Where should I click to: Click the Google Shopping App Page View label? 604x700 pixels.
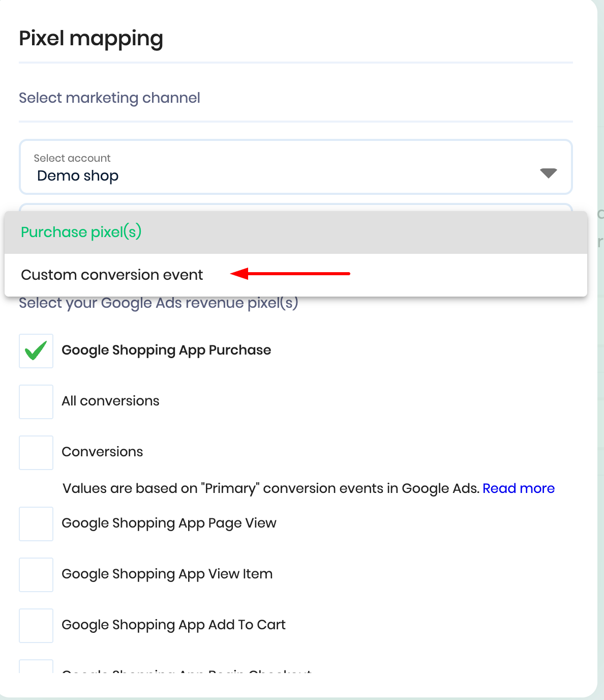pyautogui.click(x=169, y=523)
